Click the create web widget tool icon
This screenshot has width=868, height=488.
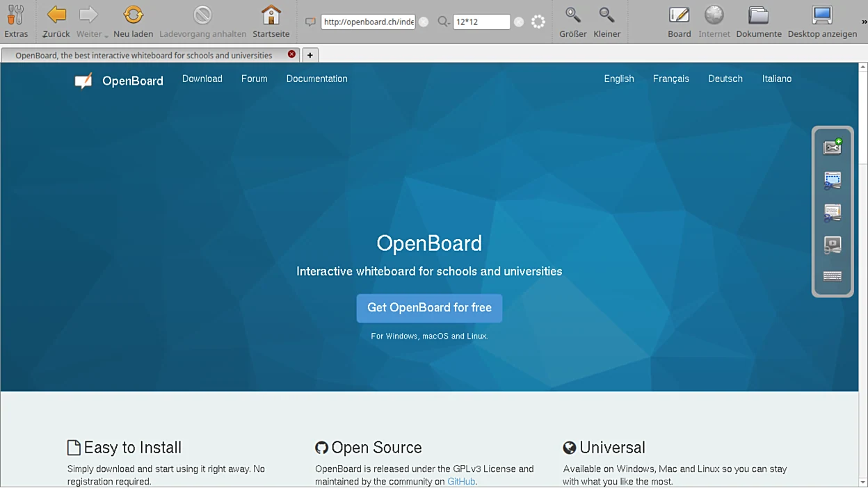833,147
